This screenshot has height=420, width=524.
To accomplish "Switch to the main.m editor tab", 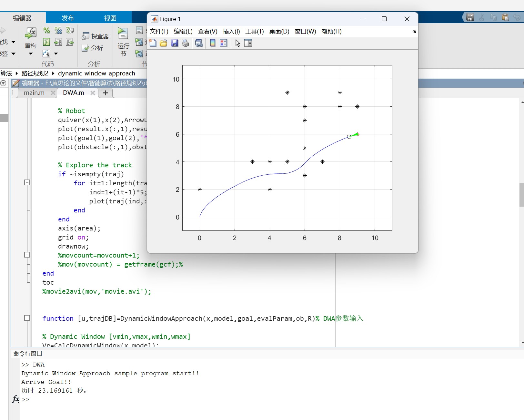I will [x=34, y=93].
